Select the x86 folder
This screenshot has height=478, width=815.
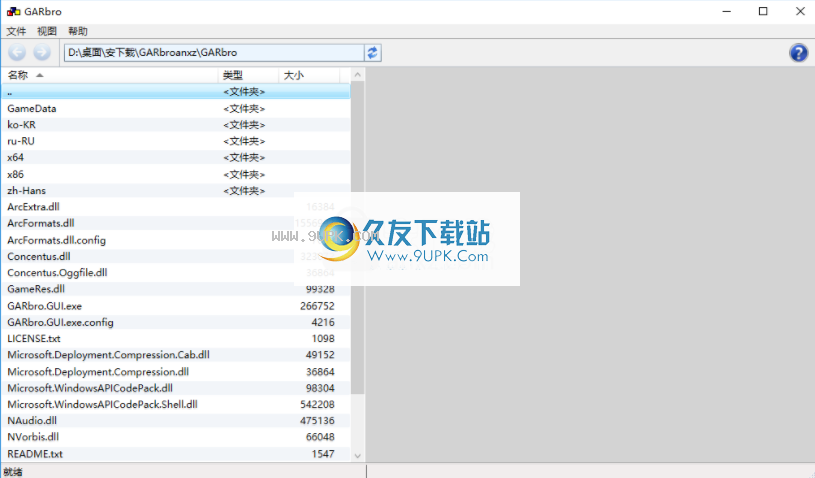(176, 174)
